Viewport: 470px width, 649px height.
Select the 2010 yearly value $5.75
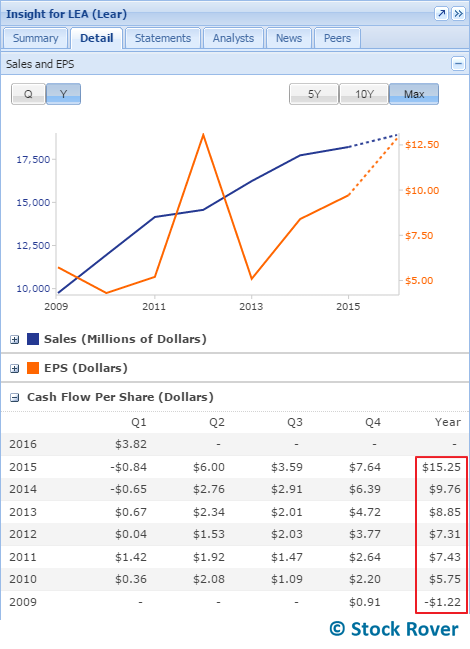(x=445, y=579)
